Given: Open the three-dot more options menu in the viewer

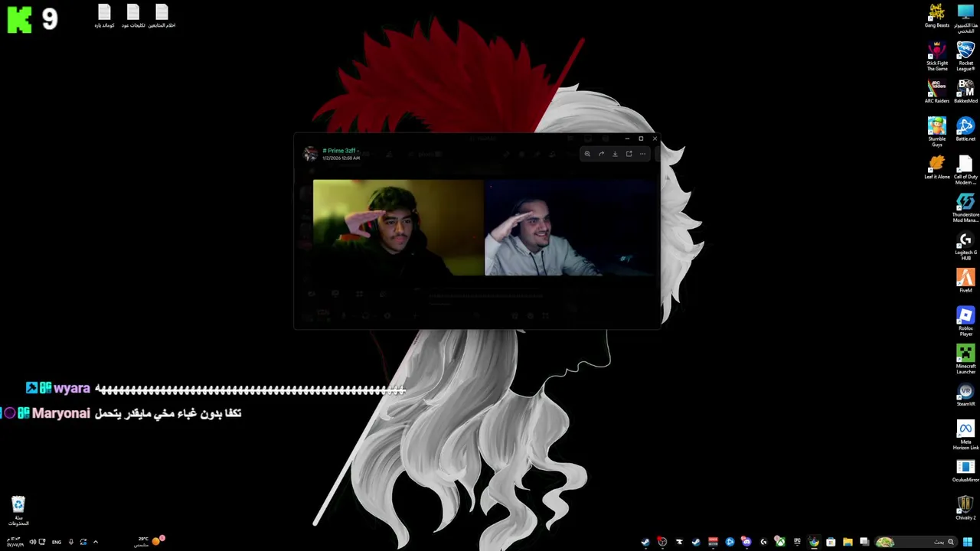Looking at the screenshot, I should pyautogui.click(x=642, y=154).
